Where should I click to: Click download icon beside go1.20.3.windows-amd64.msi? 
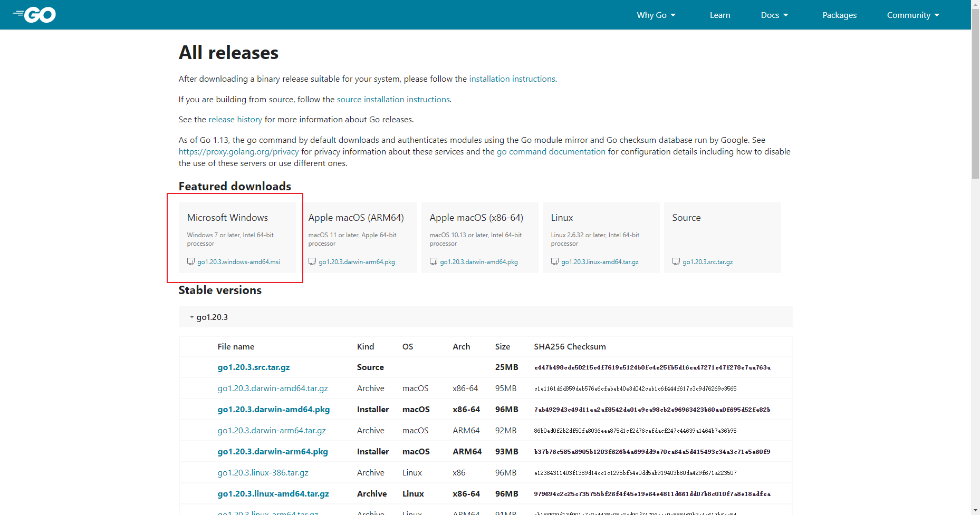tap(191, 261)
